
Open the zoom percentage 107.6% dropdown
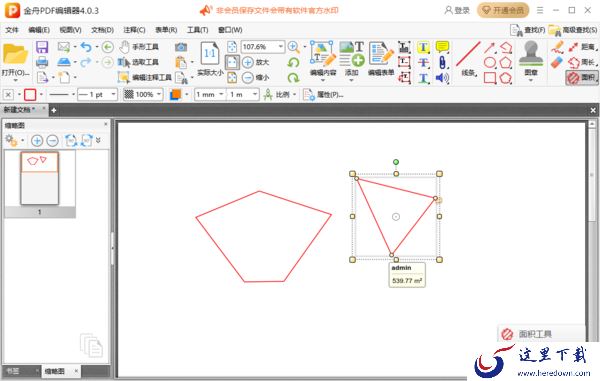tap(281, 47)
